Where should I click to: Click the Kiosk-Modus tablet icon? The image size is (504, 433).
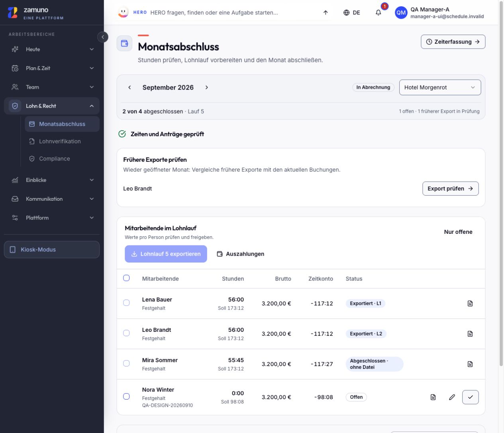[x=13, y=250]
